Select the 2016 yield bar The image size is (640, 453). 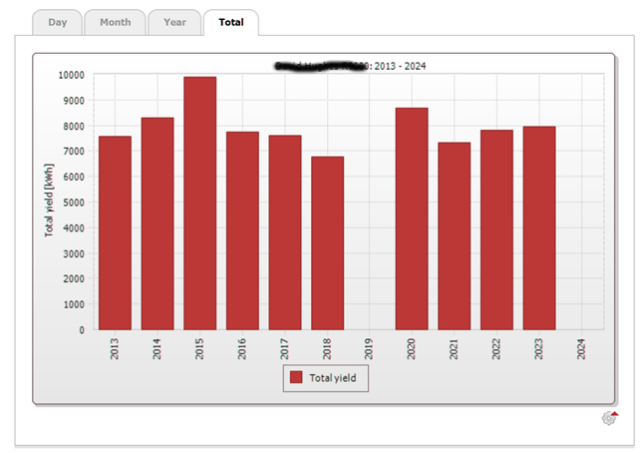click(242, 231)
